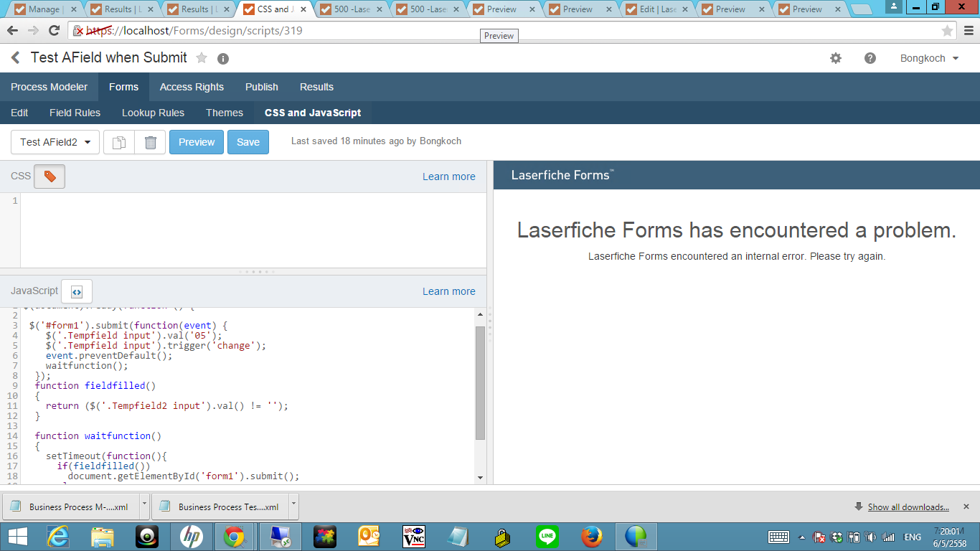
Task: Save the form scripts
Action: click(248, 142)
